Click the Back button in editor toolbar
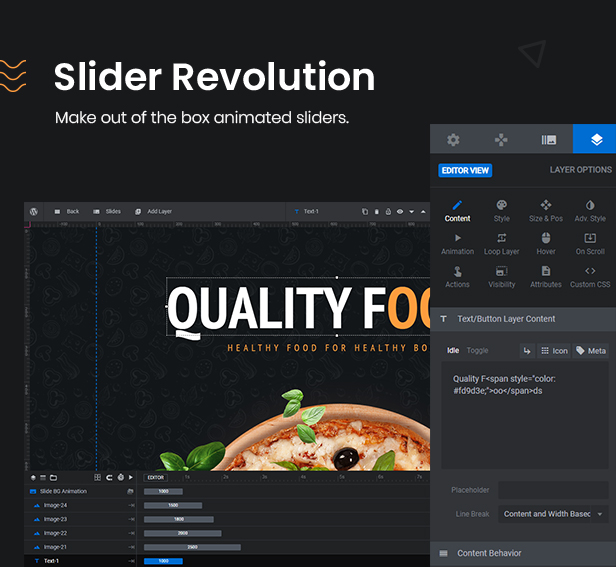The width and height of the screenshot is (616, 567). 67,211
